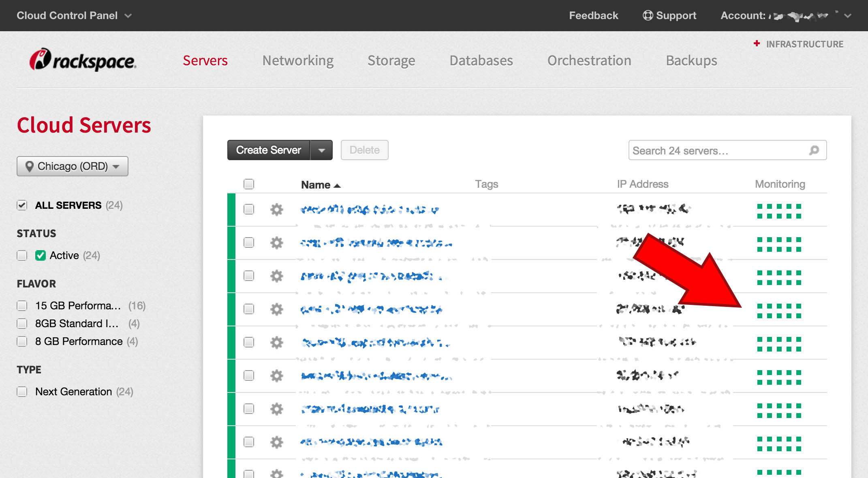Toggle the ALL SERVERS checkbox
Viewport: 868px width, 478px height.
click(21, 205)
